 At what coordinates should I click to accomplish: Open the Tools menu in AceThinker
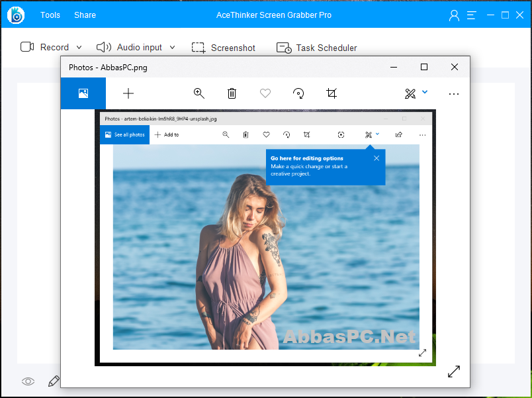tap(50, 15)
